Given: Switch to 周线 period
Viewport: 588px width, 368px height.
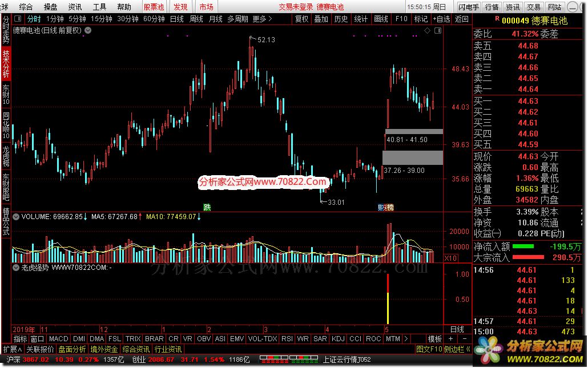Looking at the screenshot, I should (x=196, y=19).
